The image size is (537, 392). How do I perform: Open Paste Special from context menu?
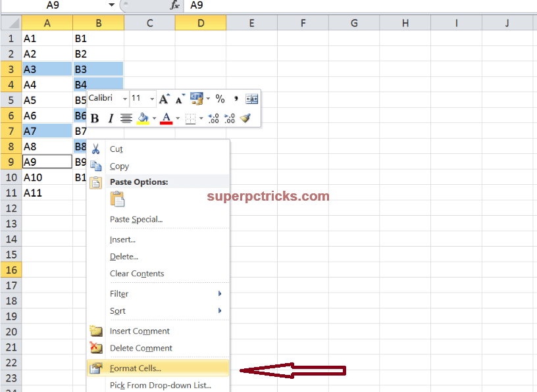click(x=158, y=219)
